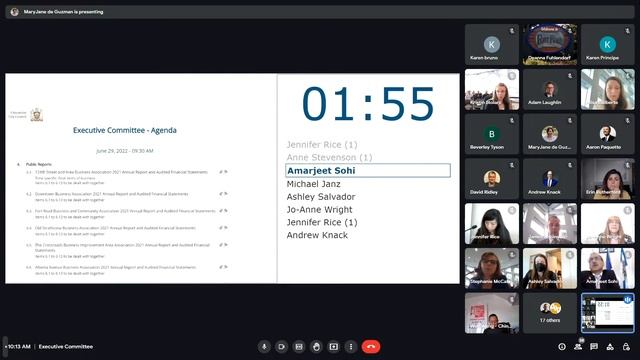
Task: Select the Andrew Knack participant tile
Action: click(550, 179)
